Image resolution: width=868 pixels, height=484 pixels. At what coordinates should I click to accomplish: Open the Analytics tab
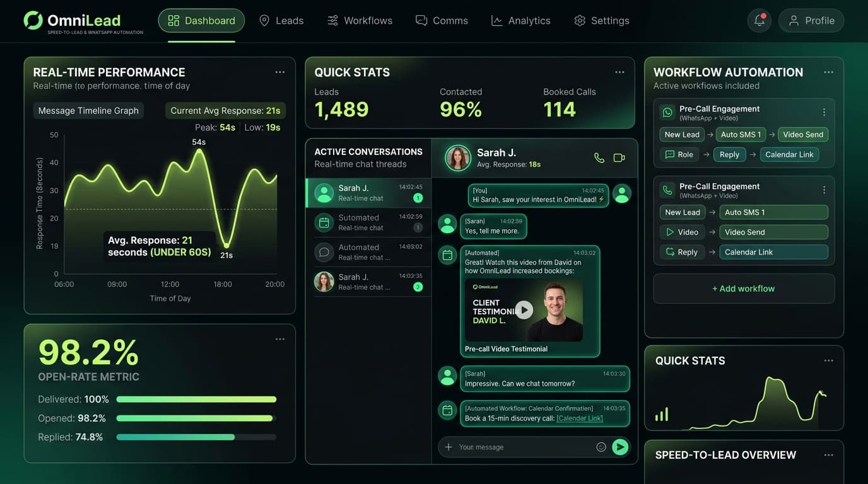[x=520, y=21]
